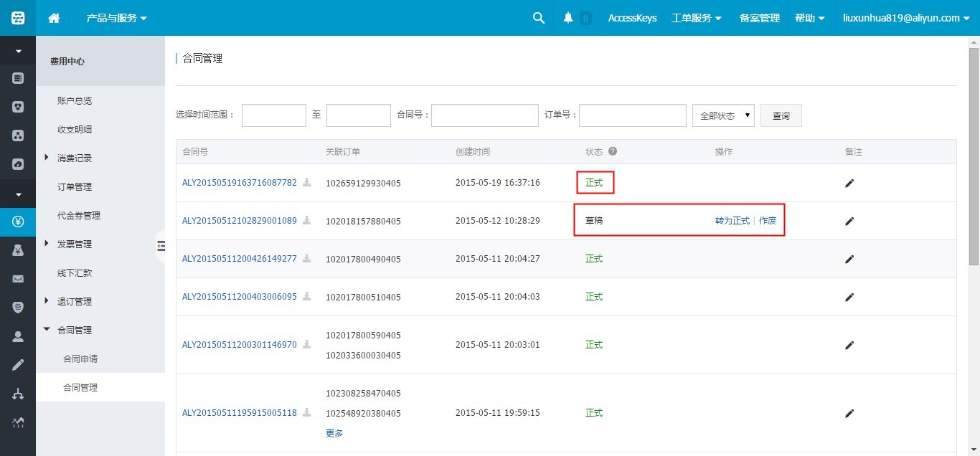Edit remark pencil for the draft contract row

pos(849,221)
